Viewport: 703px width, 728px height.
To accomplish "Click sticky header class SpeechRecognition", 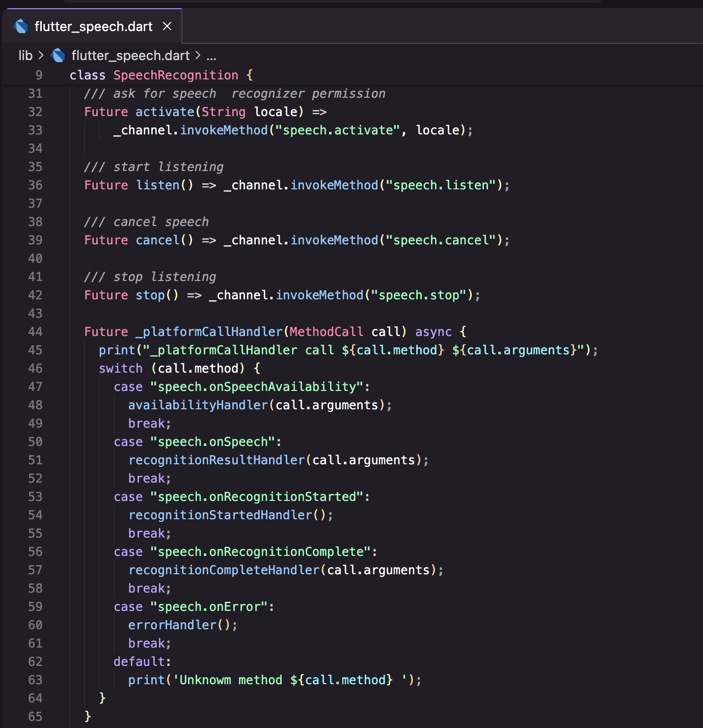I will tap(161, 75).
